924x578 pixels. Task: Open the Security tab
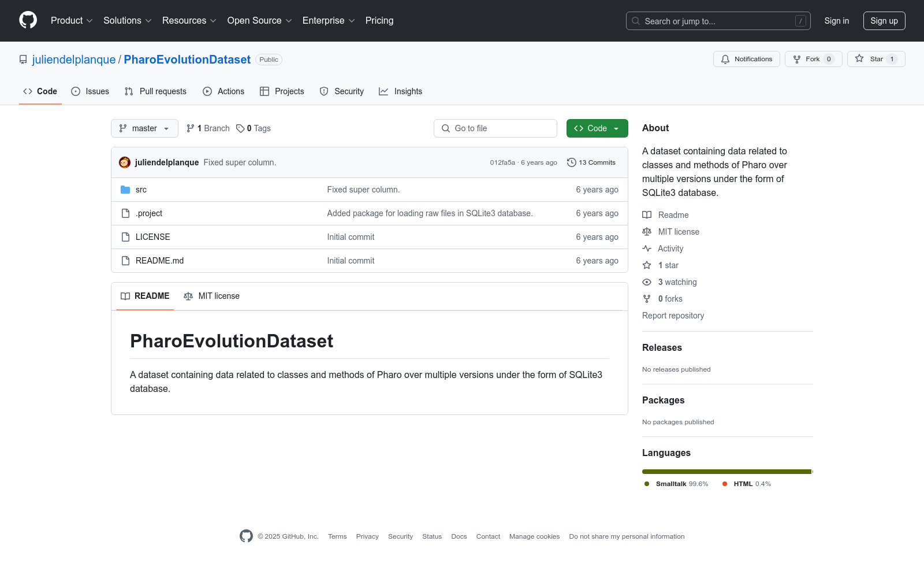342,91
